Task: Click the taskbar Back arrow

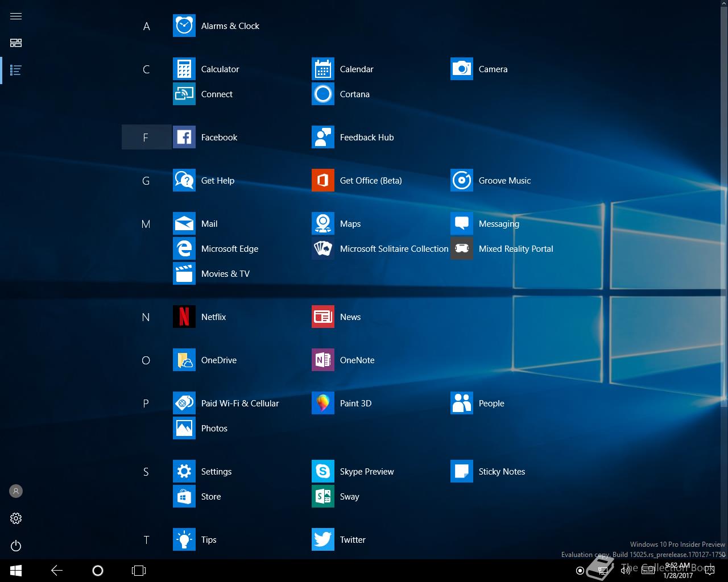Action: coord(57,571)
